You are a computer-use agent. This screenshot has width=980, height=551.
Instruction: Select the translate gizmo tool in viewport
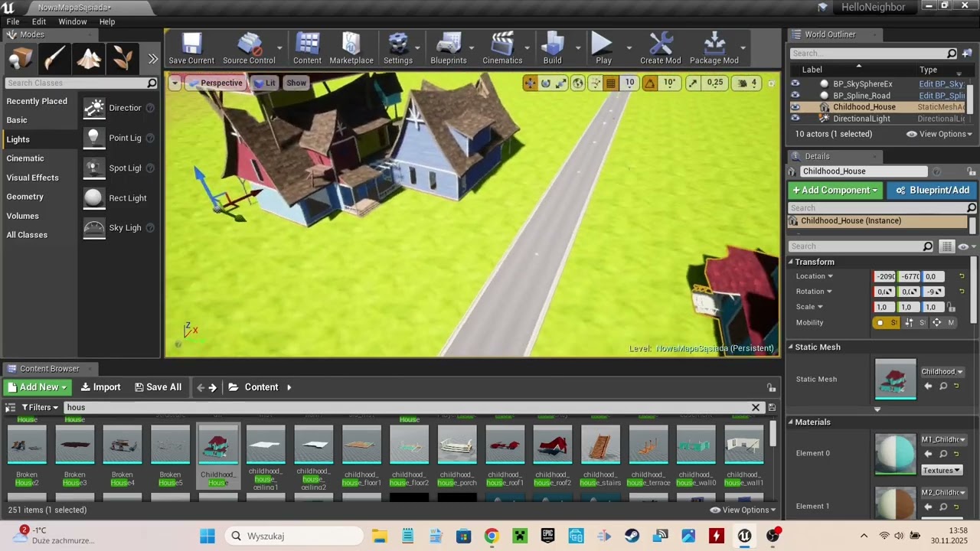tap(530, 83)
